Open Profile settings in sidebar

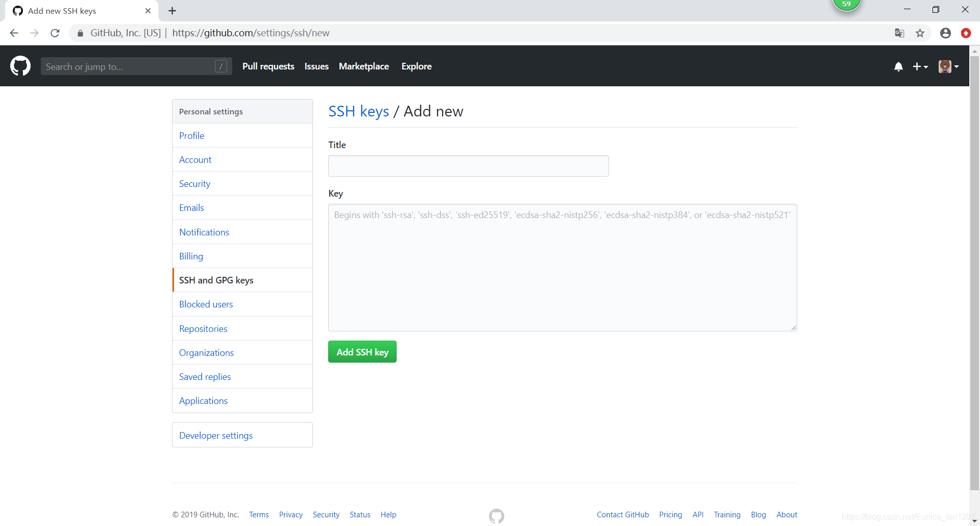click(242, 135)
